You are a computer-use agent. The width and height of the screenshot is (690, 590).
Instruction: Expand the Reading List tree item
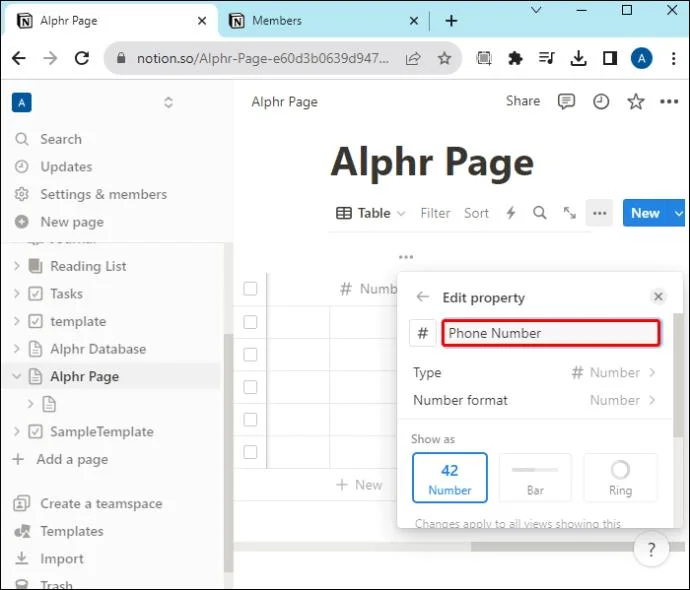[x=17, y=266]
